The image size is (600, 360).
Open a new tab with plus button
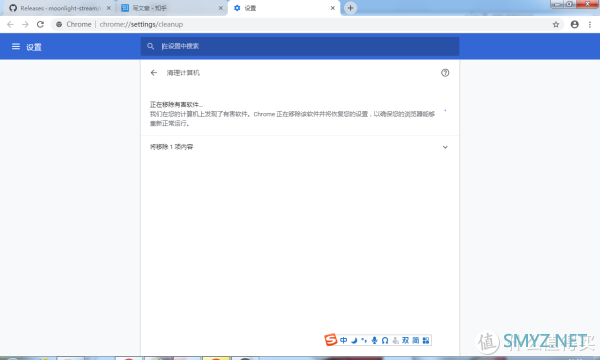350,8
